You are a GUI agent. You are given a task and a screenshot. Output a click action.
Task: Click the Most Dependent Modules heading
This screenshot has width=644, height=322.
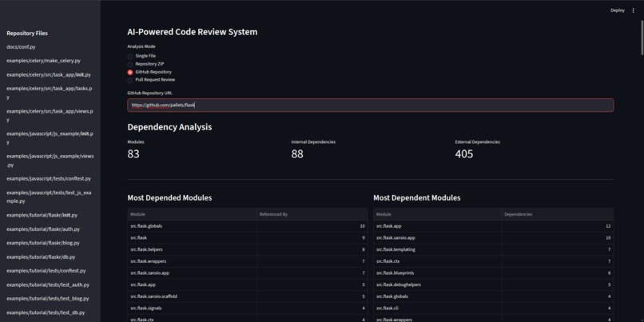(417, 198)
